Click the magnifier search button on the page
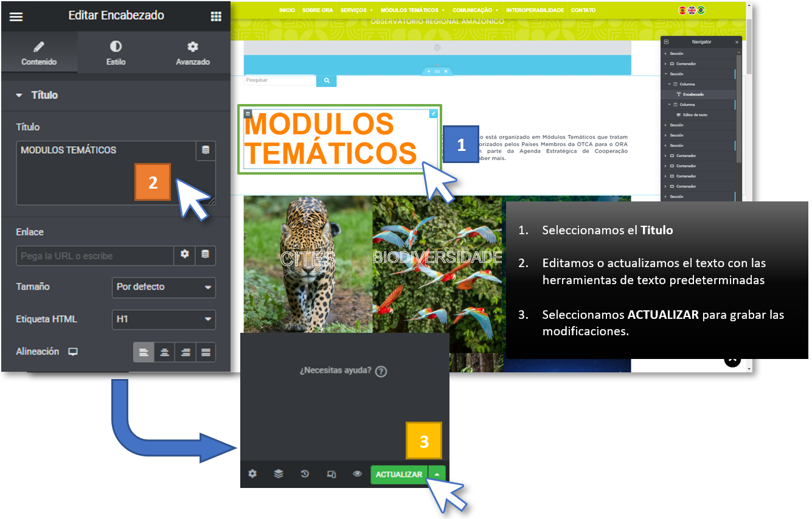The height and width of the screenshot is (519, 812). click(327, 80)
